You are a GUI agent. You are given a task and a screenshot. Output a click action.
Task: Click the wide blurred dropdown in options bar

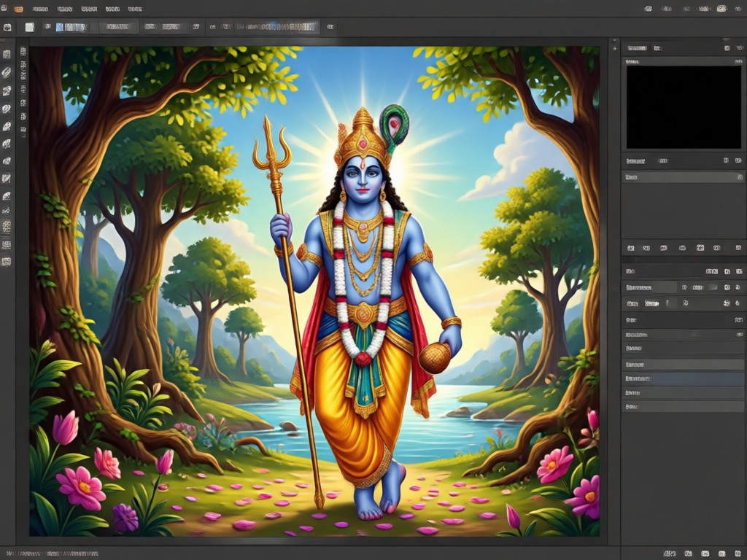point(277,27)
